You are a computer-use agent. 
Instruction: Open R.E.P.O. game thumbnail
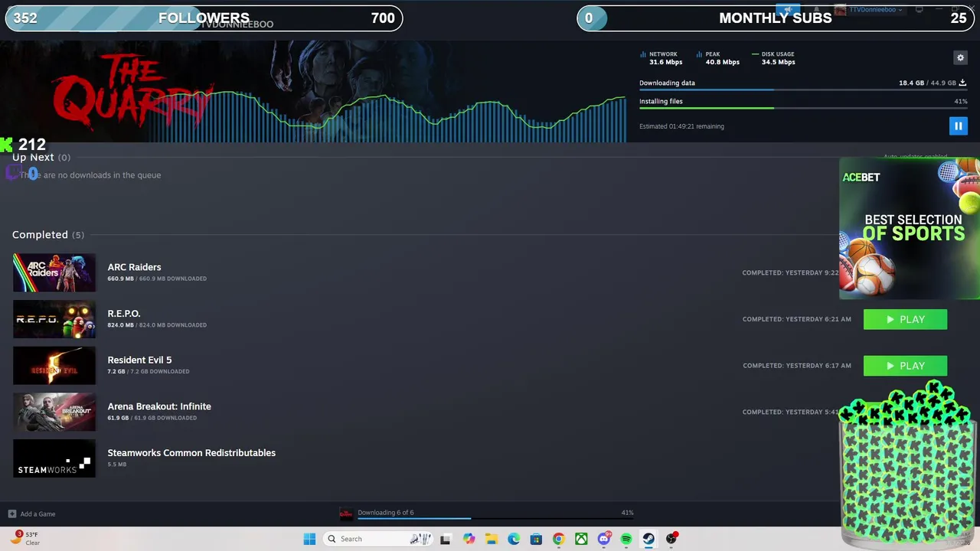point(54,319)
